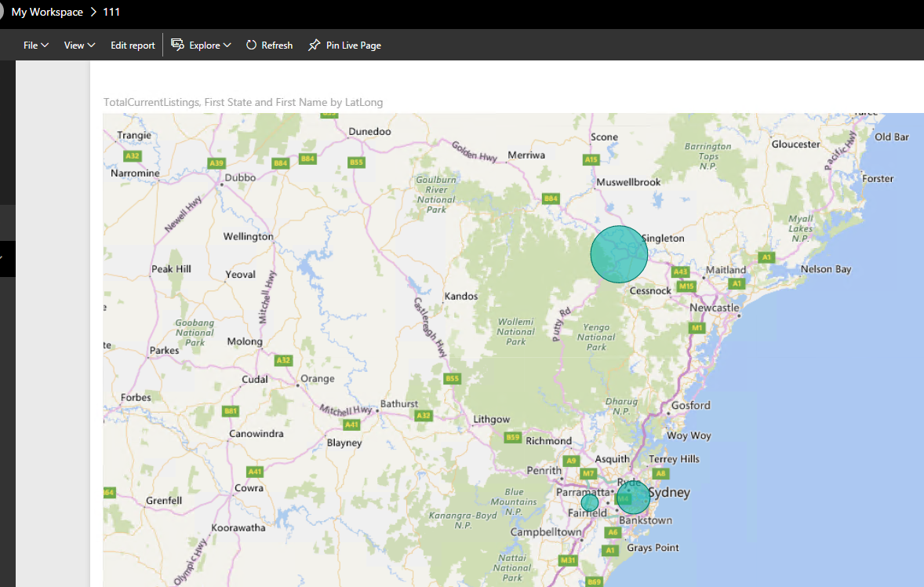Click Edit report
Image resolution: width=924 pixels, height=587 pixels.
coord(133,46)
